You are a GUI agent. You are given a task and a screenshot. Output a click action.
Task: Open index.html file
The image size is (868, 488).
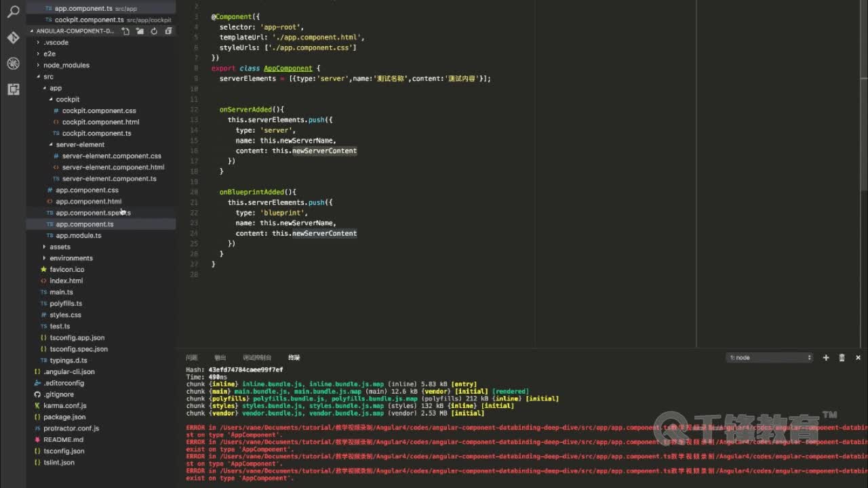coord(66,281)
